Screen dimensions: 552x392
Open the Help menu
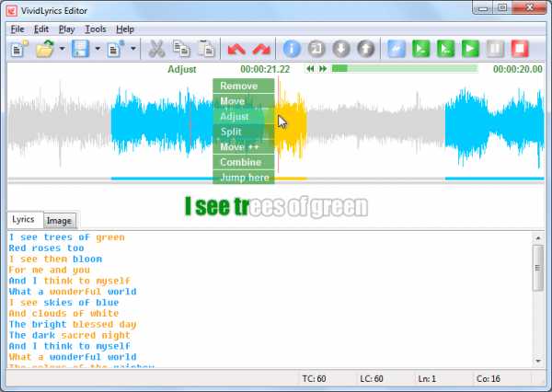125,29
